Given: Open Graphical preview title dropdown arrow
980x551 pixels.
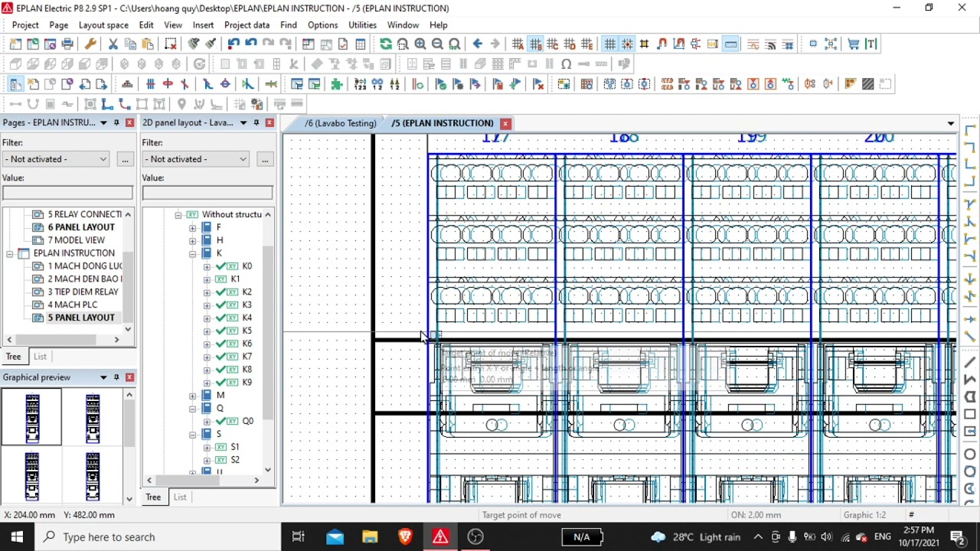Looking at the screenshot, I should [x=103, y=377].
